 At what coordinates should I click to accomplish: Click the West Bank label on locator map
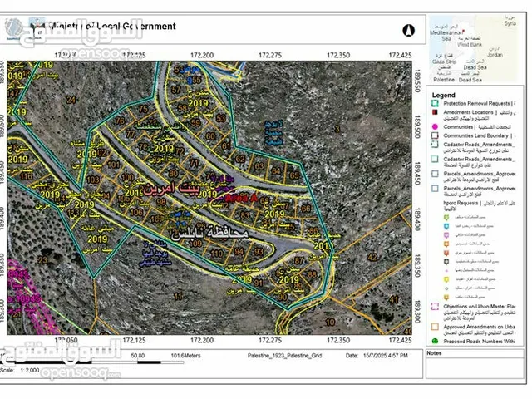pyautogui.click(x=470, y=44)
